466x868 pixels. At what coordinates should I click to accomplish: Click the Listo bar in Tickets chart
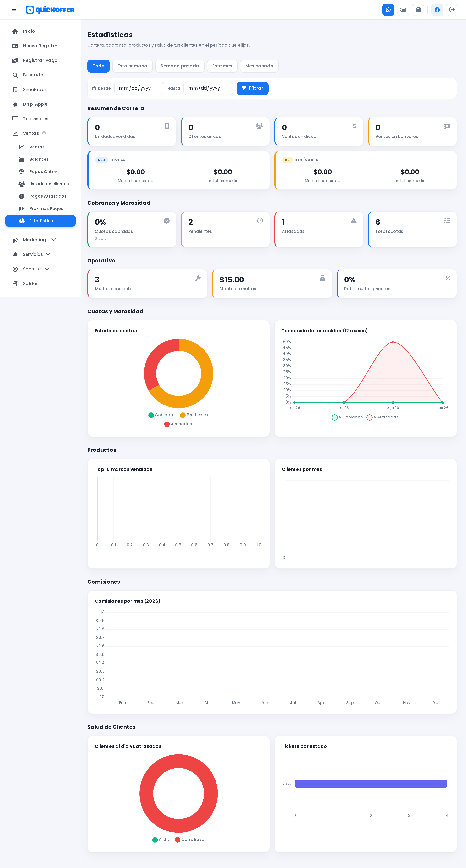(x=371, y=783)
